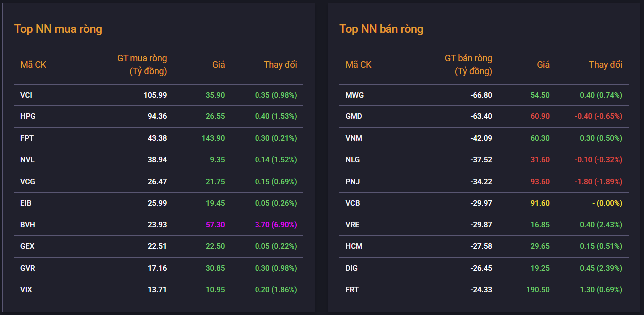The width and height of the screenshot is (644, 315).
Task: Open the HPG stock row
Action: 159,116
